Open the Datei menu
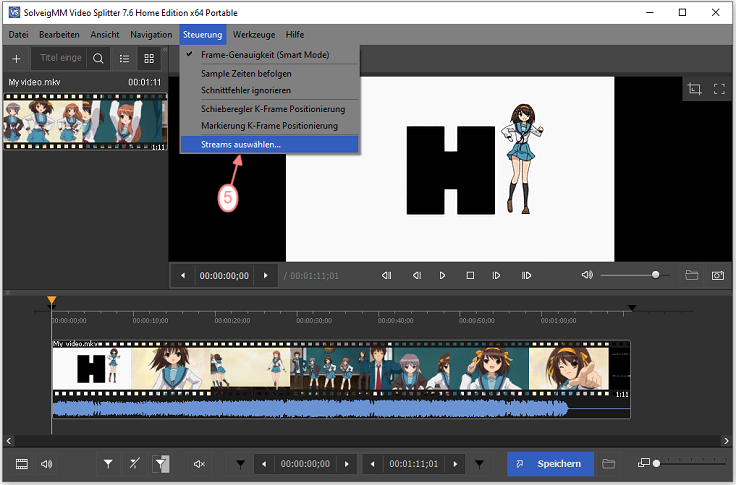736x485 pixels. click(x=18, y=35)
